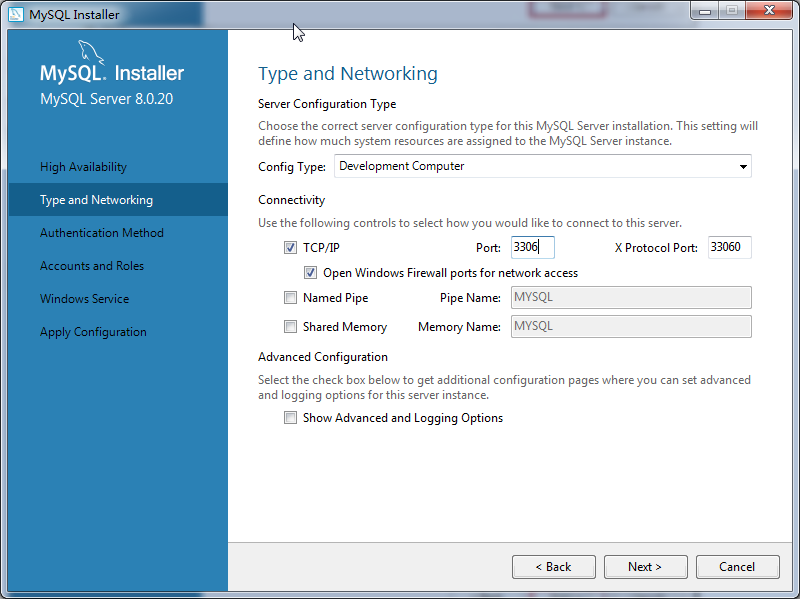
Task: Click the Memory Name text field
Action: (631, 326)
